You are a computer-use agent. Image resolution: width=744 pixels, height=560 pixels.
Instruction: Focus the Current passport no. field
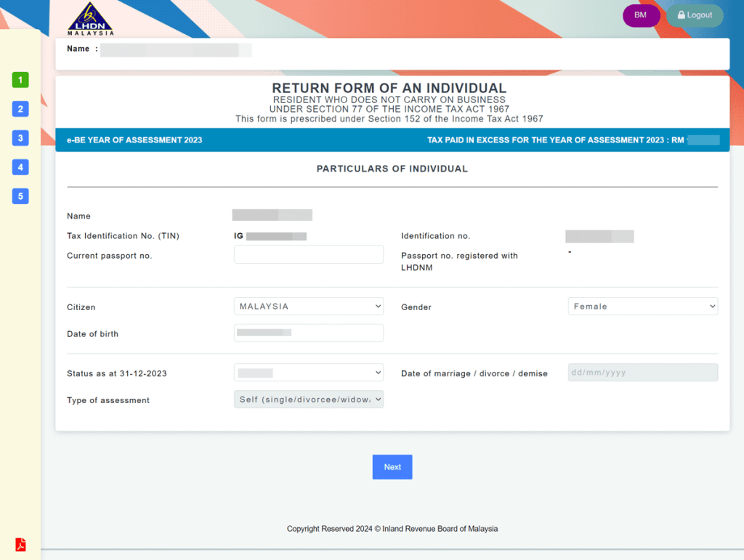(x=308, y=254)
